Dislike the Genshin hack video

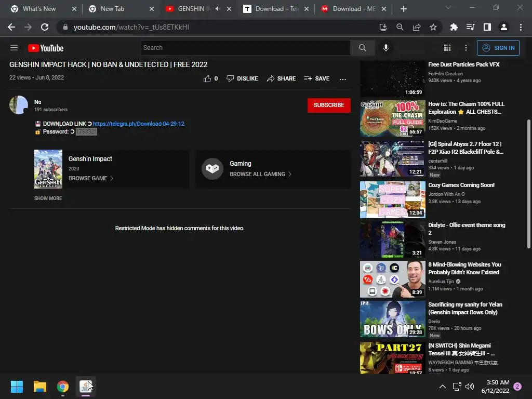[242, 79]
